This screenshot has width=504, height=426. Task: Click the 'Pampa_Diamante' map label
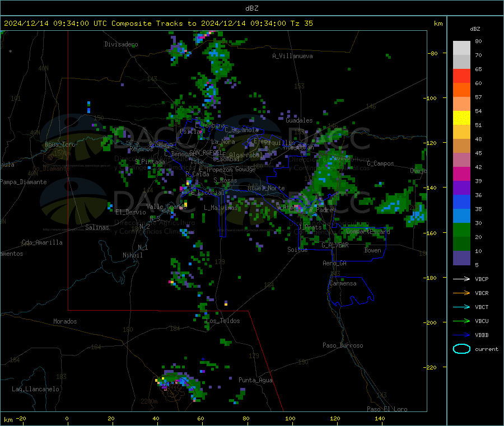point(24,182)
